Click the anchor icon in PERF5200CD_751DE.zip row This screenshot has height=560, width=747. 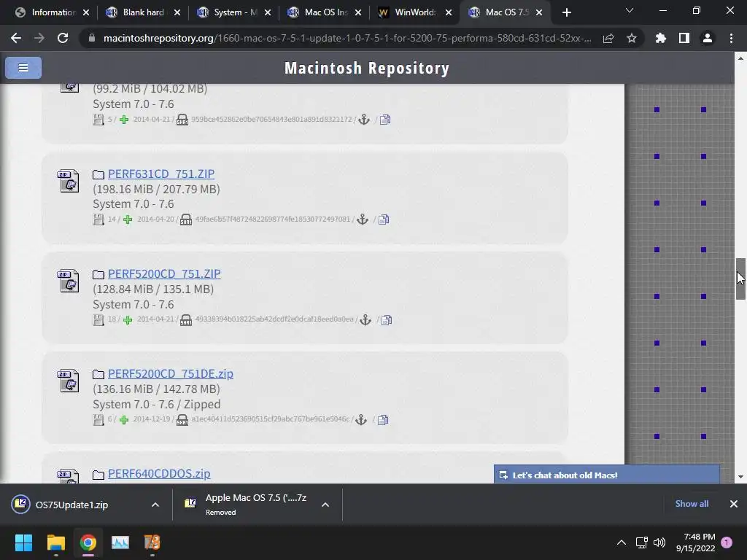(361, 419)
